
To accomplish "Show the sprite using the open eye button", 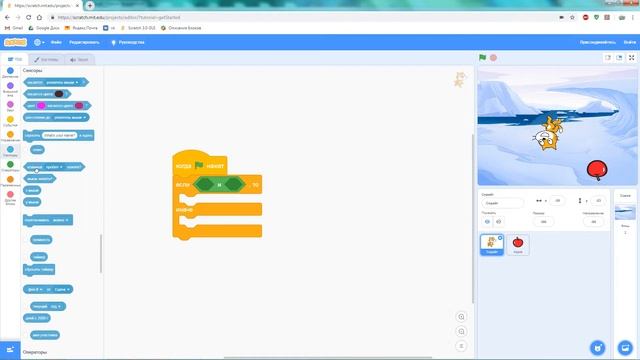I will pos(487,222).
